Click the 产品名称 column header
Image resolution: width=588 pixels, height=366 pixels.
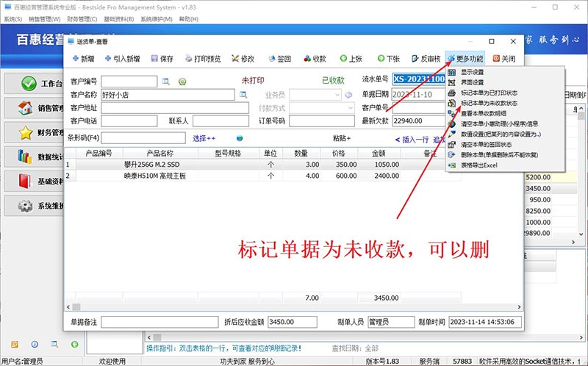160,153
